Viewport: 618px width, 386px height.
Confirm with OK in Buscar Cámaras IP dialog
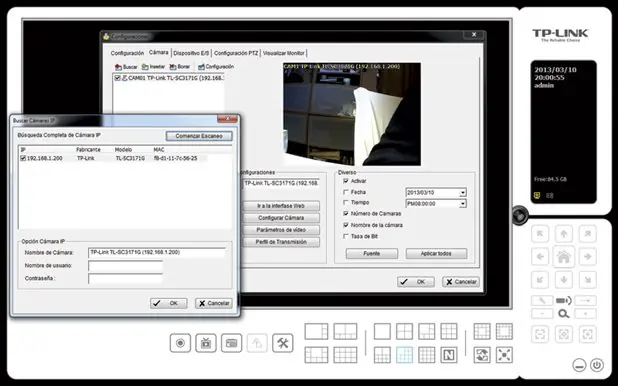click(168, 303)
